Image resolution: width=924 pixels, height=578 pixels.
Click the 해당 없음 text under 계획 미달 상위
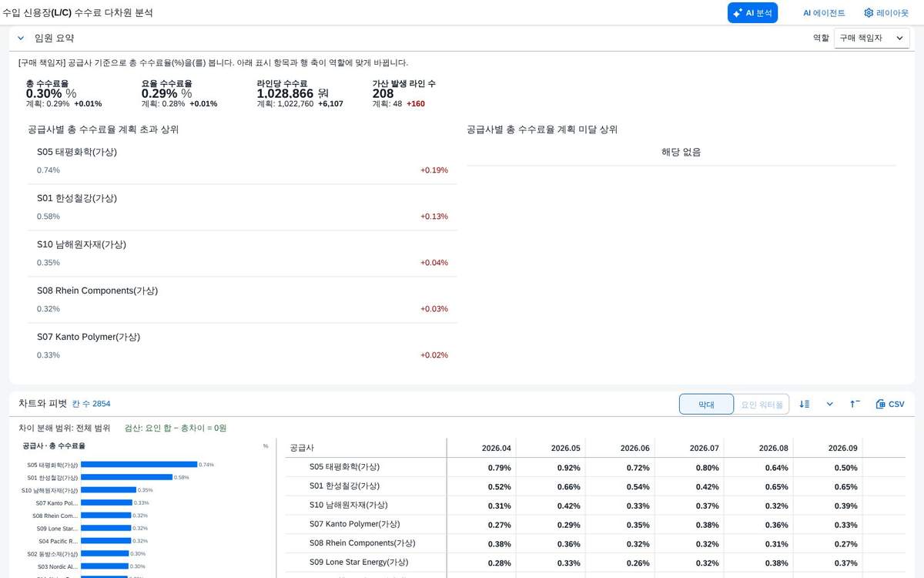pos(681,152)
